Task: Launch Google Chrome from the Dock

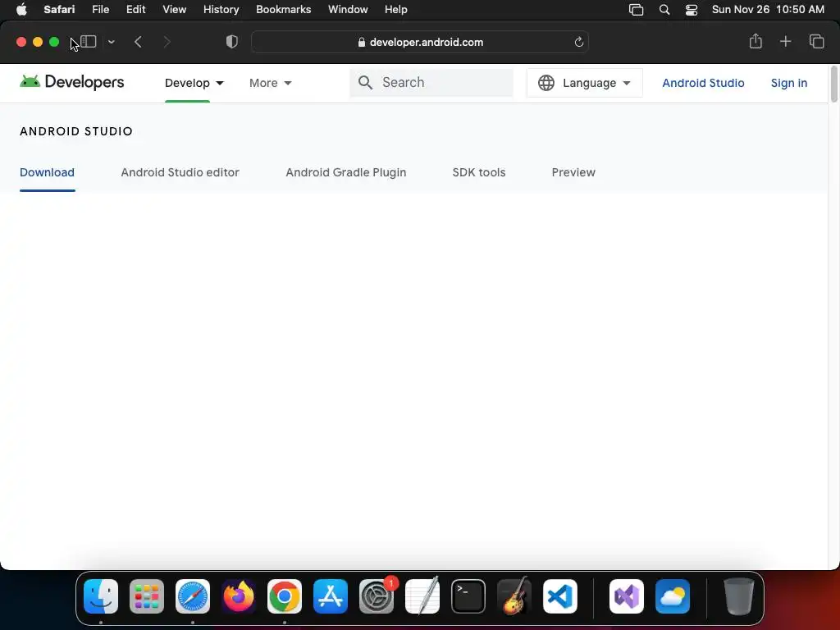Action: (x=285, y=596)
